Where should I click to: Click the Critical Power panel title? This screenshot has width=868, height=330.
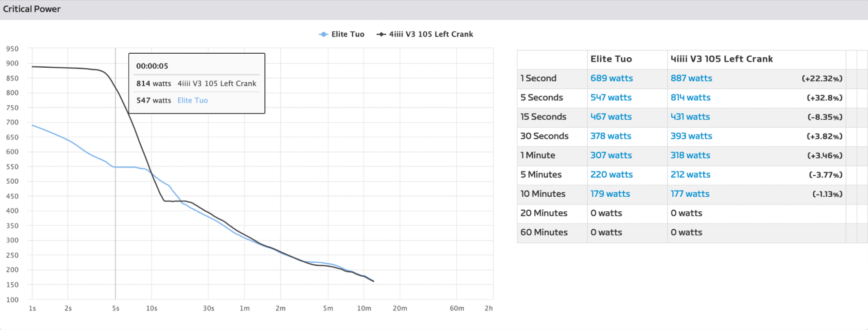click(32, 9)
